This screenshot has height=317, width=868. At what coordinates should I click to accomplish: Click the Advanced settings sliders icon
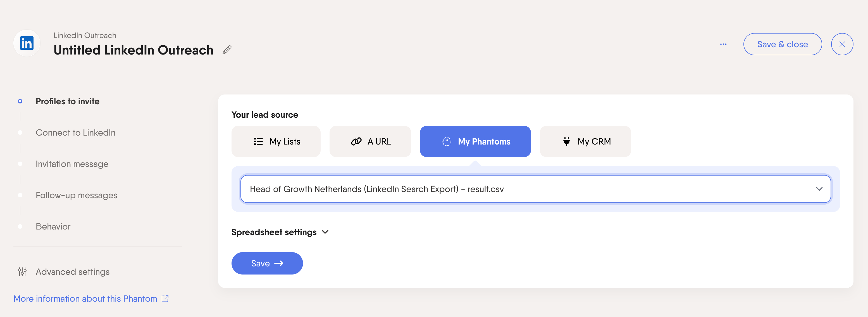pyautogui.click(x=22, y=272)
